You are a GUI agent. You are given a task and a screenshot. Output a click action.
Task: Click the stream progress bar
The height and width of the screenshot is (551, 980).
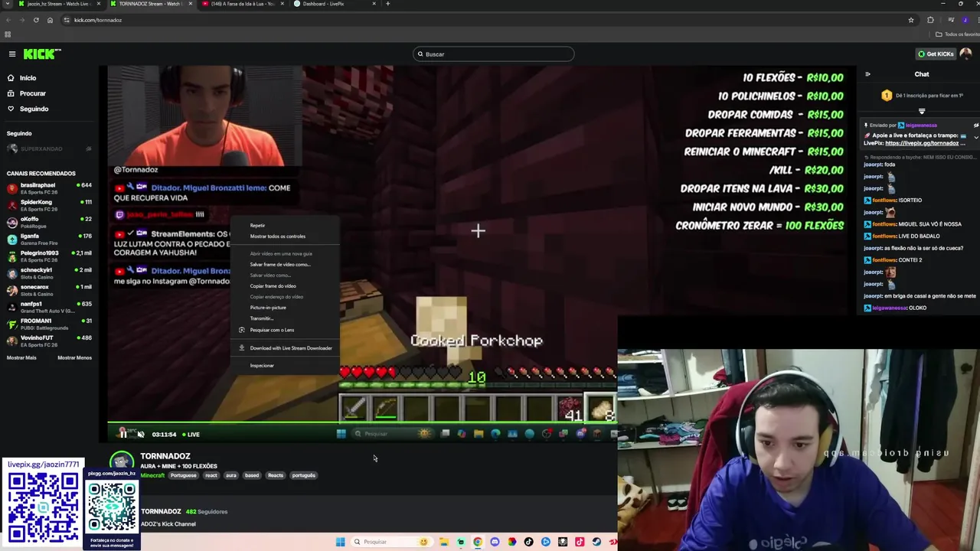click(362, 422)
